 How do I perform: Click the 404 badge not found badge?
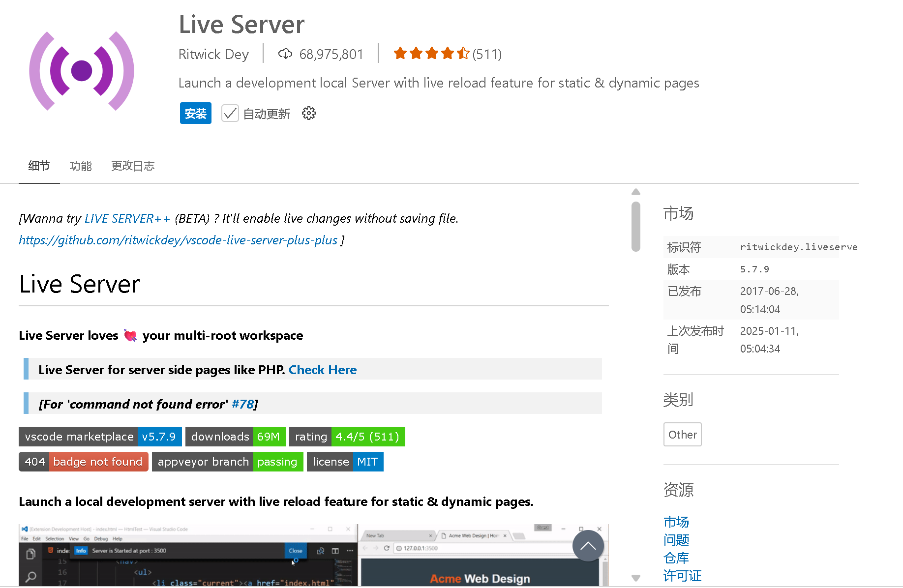[x=84, y=462]
